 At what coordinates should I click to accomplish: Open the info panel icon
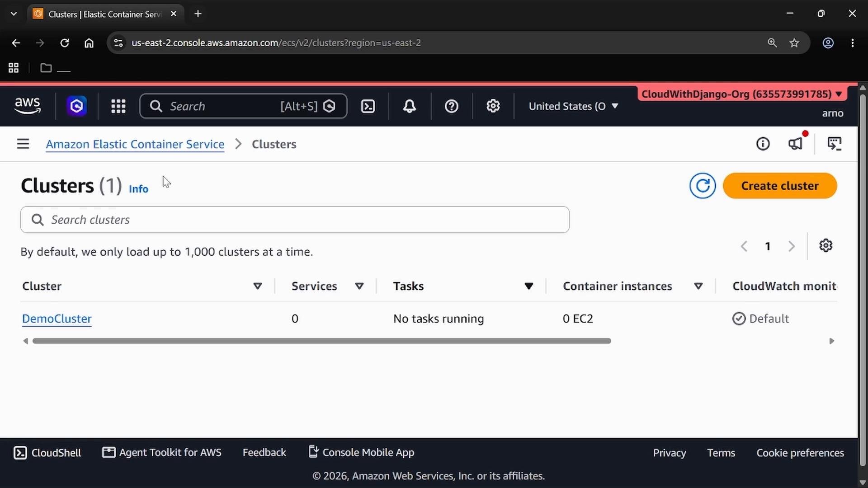tap(763, 144)
